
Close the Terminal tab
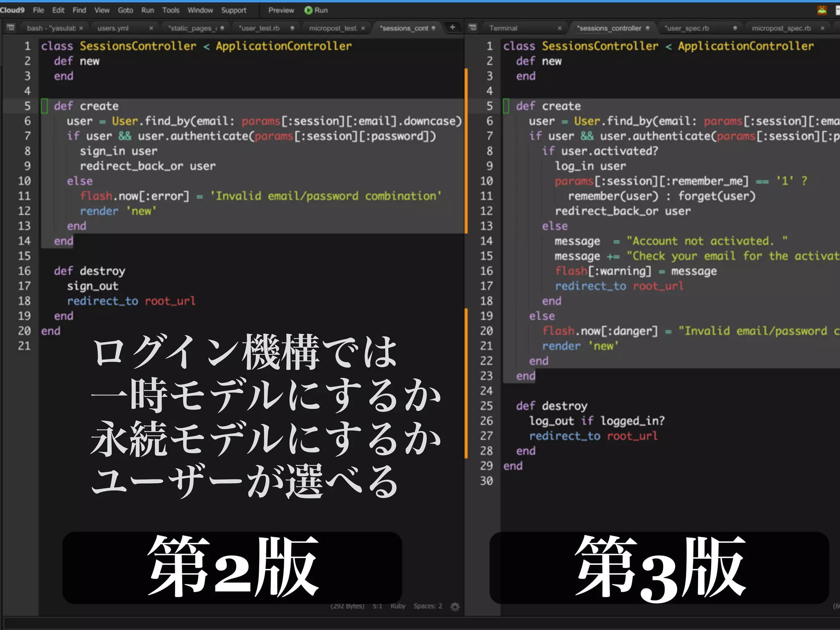tap(559, 28)
